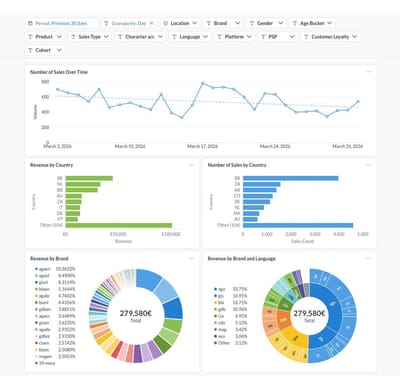Click the Revenue by Country title
Viewport: 400px width, 376px height.
(x=51, y=165)
